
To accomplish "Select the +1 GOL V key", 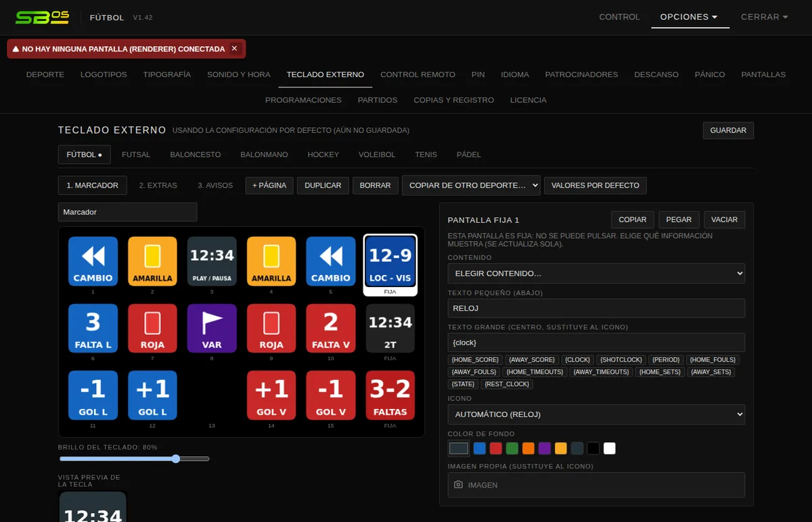I will pyautogui.click(x=271, y=395).
